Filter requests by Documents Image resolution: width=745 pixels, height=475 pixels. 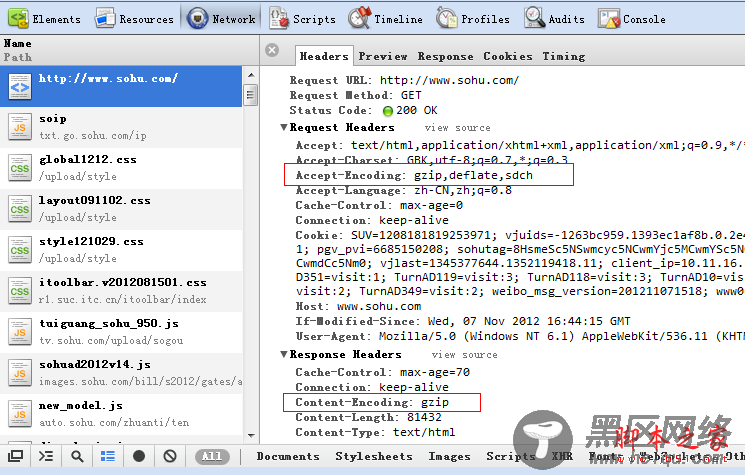tap(288, 456)
